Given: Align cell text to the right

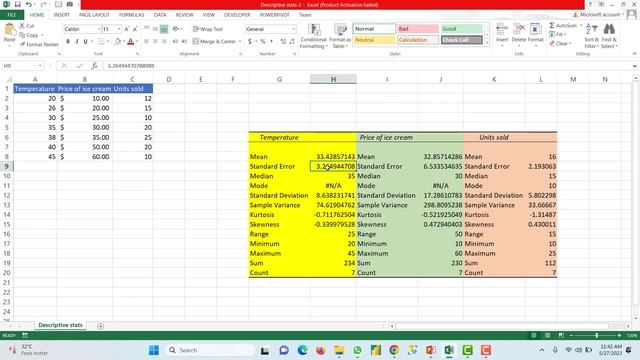Looking at the screenshot, I should 164,41.
